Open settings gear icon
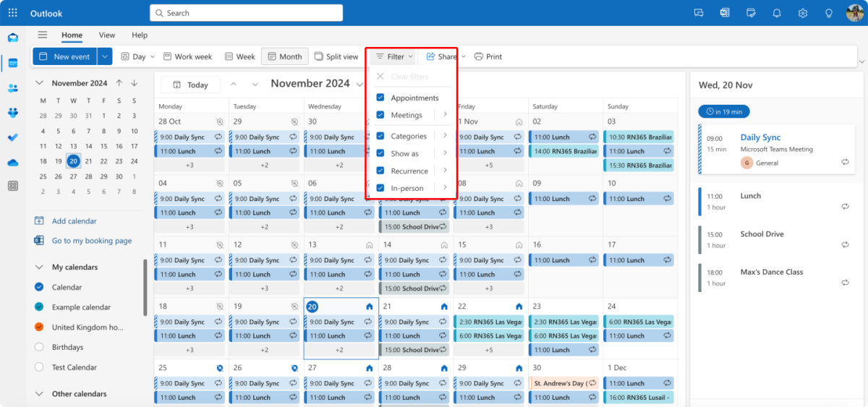Image resolution: width=868 pixels, height=407 pixels. (x=803, y=13)
